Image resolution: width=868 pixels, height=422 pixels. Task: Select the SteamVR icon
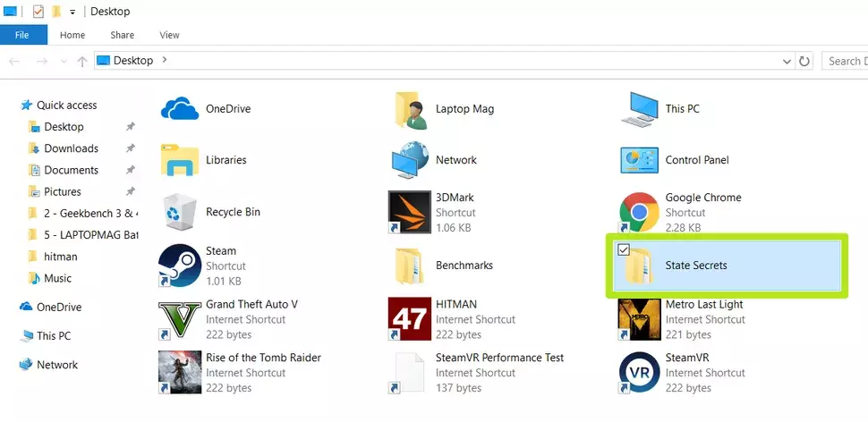(x=640, y=372)
